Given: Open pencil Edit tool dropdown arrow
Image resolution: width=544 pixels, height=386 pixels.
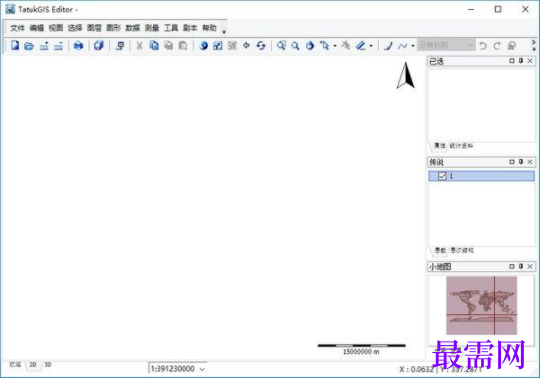Looking at the screenshot, I should click(x=371, y=46).
